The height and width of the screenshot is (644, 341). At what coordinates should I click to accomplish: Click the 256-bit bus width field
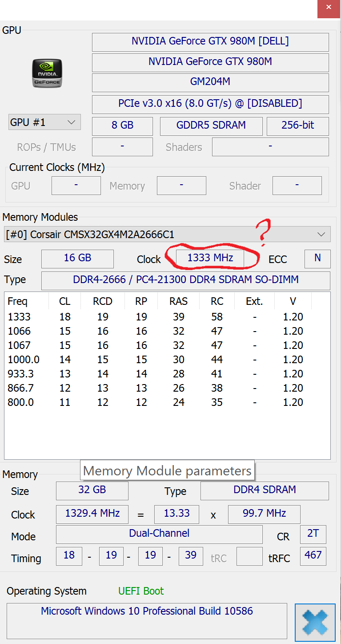coord(298,126)
